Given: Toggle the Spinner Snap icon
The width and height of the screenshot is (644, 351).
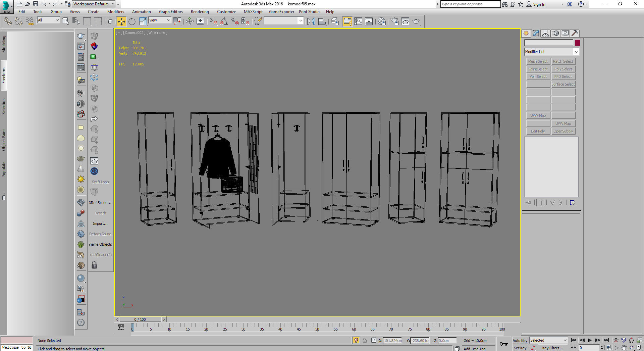Looking at the screenshot, I should pyautogui.click(x=246, y=21).
